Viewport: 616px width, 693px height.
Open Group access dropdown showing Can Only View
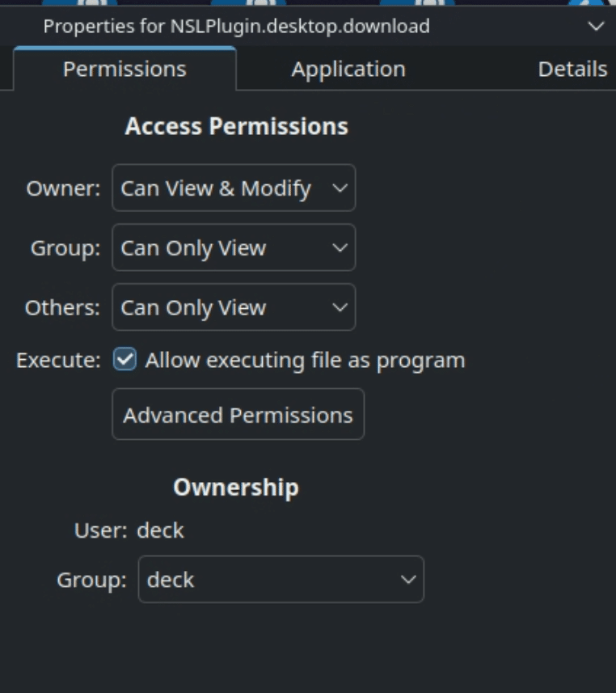(x=234, y=247)
